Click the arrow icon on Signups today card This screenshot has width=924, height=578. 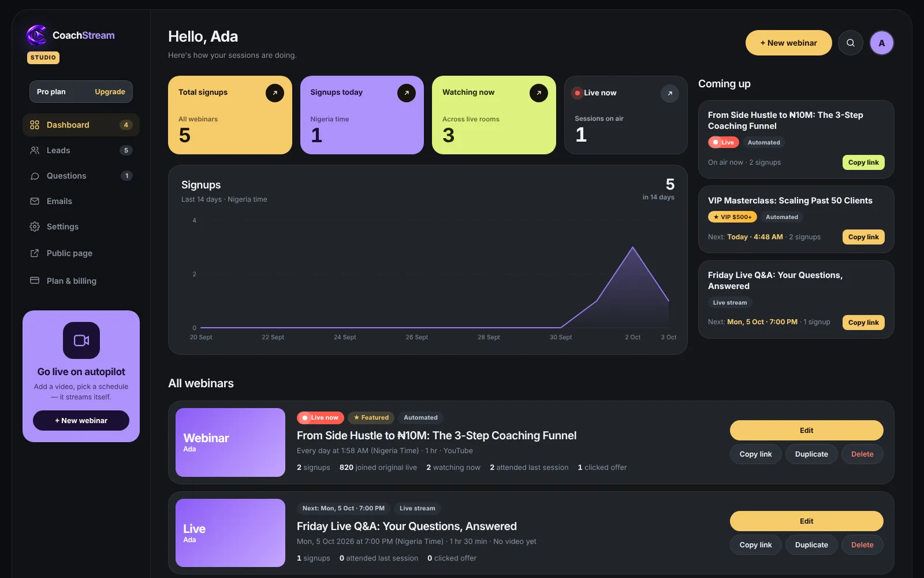point(407,93)
